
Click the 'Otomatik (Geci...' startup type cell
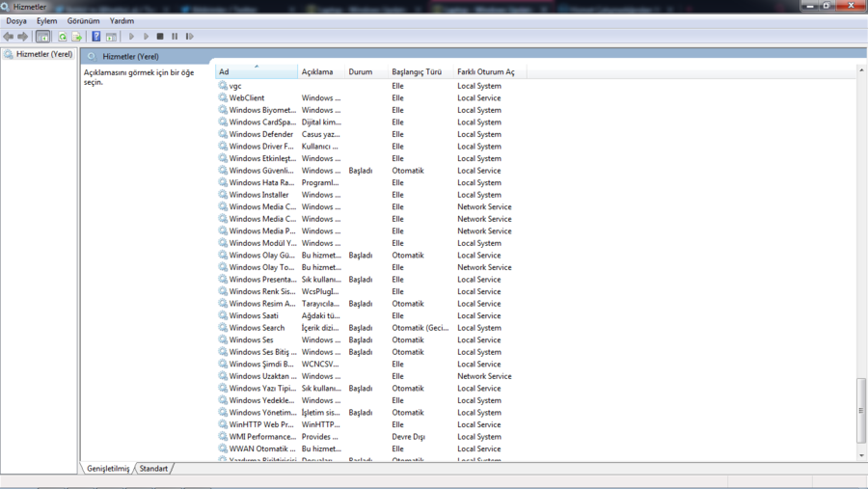click(420, 327)
